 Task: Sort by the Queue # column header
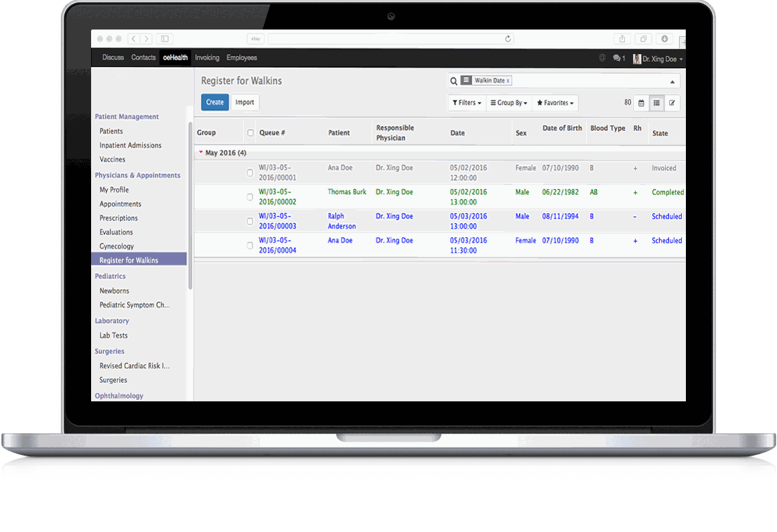tap(272, 133)
